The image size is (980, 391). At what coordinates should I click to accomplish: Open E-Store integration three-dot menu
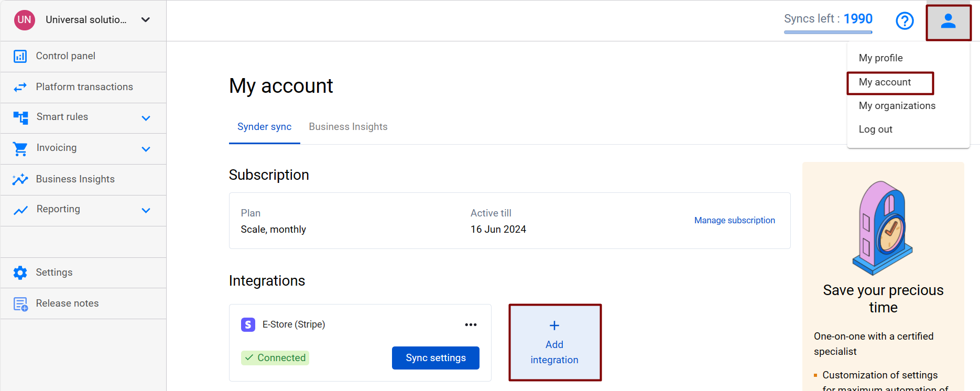coord(471,324)
